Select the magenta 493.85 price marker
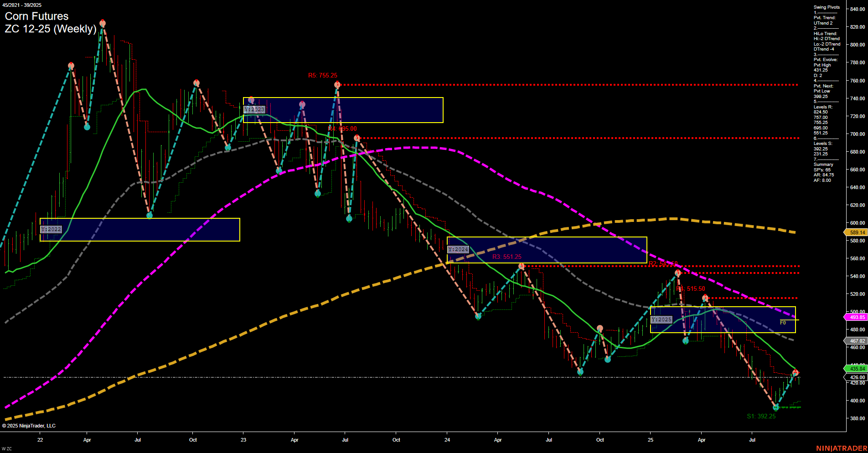This screenshot has height=453, width=868. [856, 317]
